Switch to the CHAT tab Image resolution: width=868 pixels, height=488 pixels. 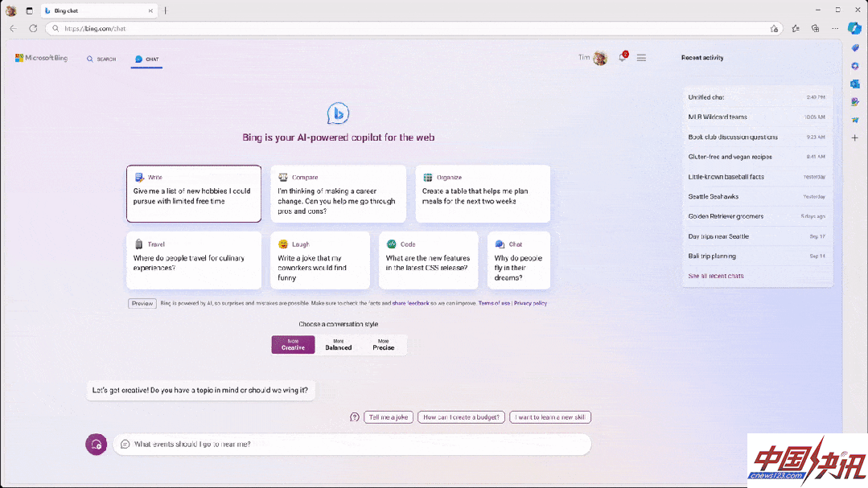coord(146,59)
